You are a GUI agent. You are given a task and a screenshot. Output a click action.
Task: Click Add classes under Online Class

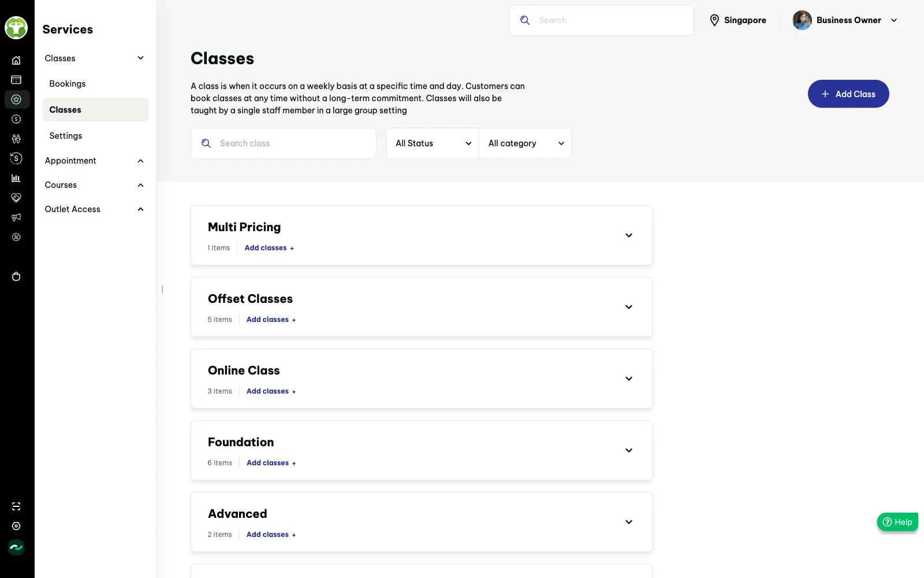pos(271,391)
